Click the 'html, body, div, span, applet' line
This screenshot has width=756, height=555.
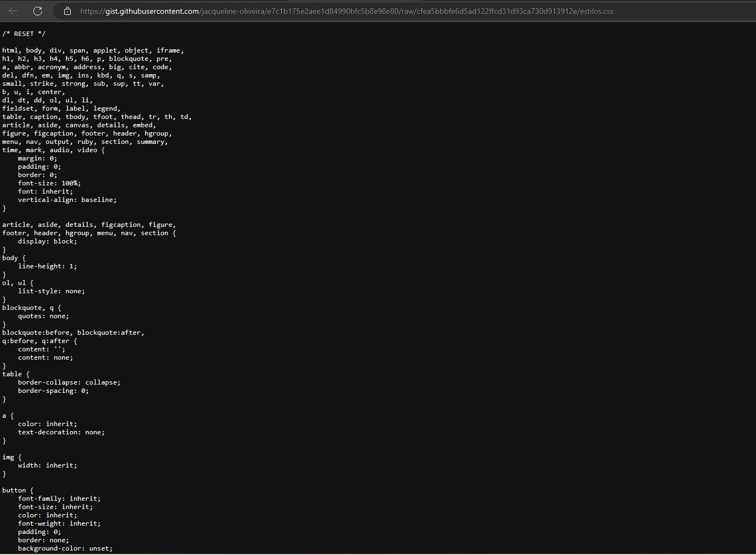[93, 50]
